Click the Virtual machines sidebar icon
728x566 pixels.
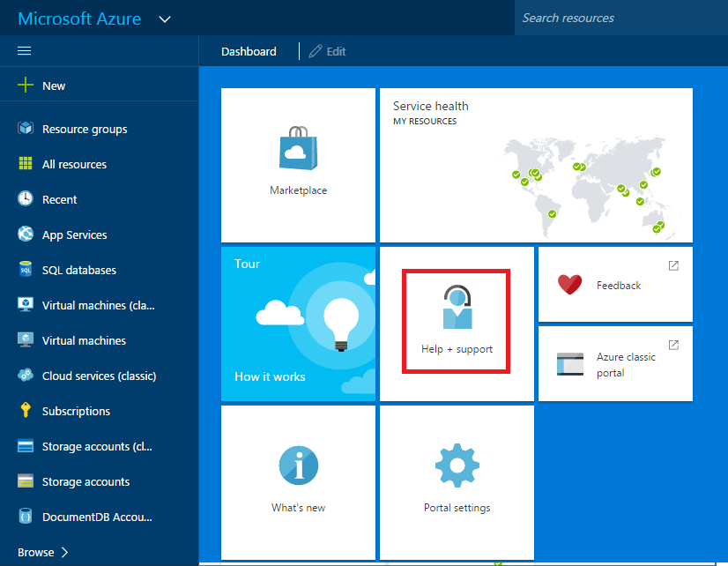(25, 340)
